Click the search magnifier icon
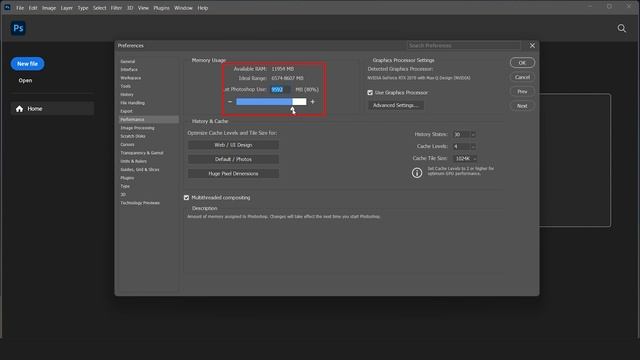Image resolution: width=640 pixels, height=360 pixels. click(621, 28)
